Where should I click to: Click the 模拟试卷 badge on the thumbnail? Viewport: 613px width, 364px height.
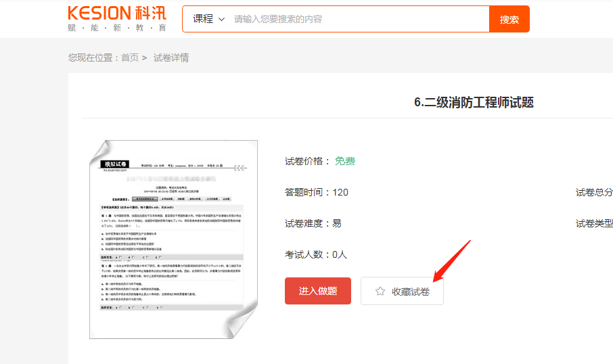[x=114, y=164]
